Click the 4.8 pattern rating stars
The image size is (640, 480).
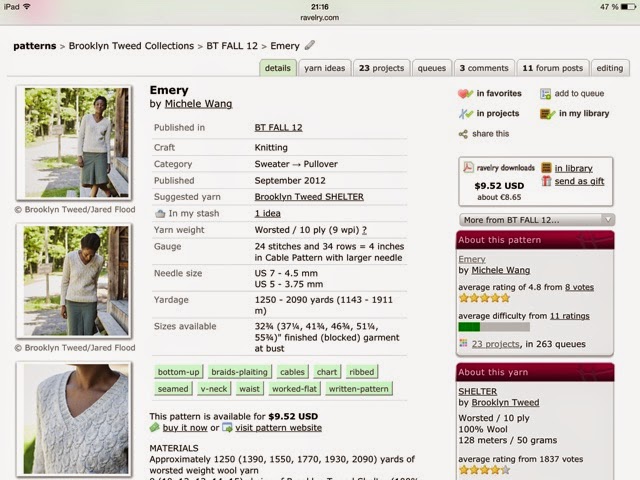[x=484, y=298]
